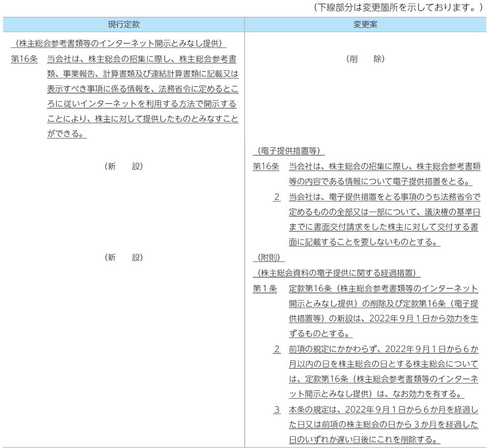Click the current Article 16 paragraph beginning 当会社は
This screenshot has width=488, height=448.
[142, 97]
